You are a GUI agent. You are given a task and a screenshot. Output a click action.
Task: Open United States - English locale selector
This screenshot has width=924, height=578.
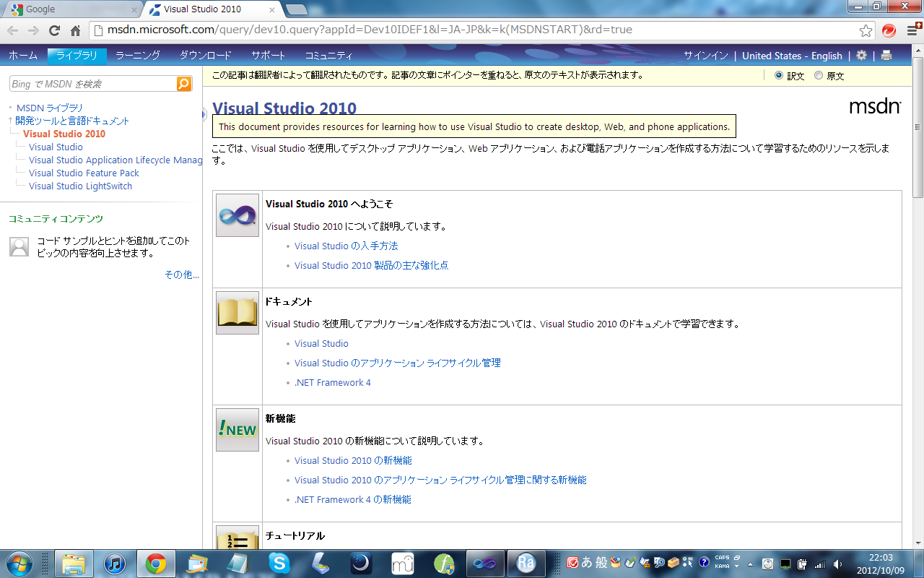click(x=792, y=56)
